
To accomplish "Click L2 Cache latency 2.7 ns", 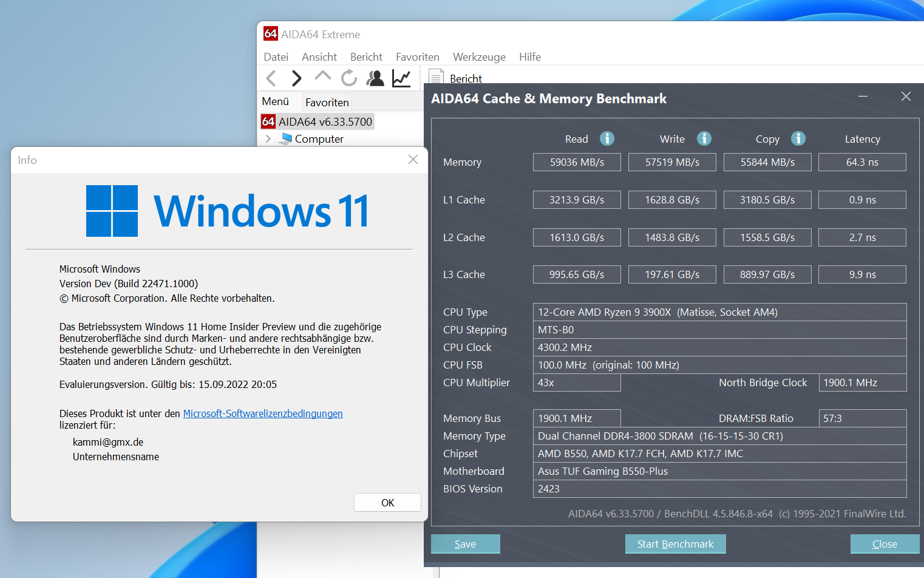I will pos(862,237).
